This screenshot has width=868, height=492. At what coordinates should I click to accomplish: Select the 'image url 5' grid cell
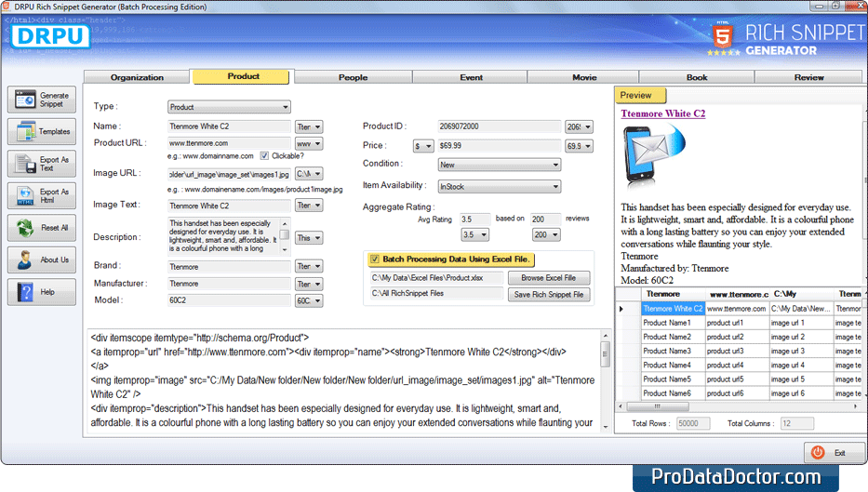click(801, 379)
